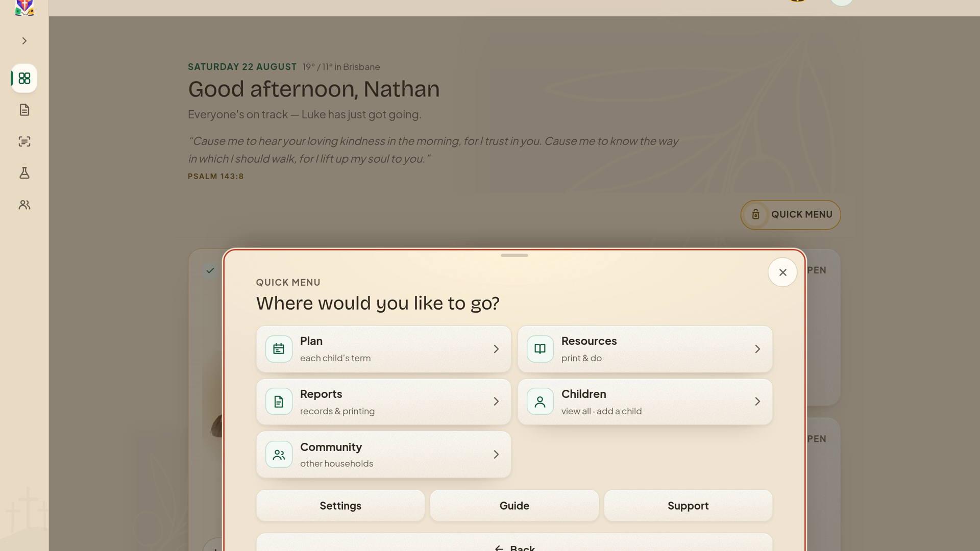Click the crest logo at top left

pyautogui.click(x=24, y=7)
